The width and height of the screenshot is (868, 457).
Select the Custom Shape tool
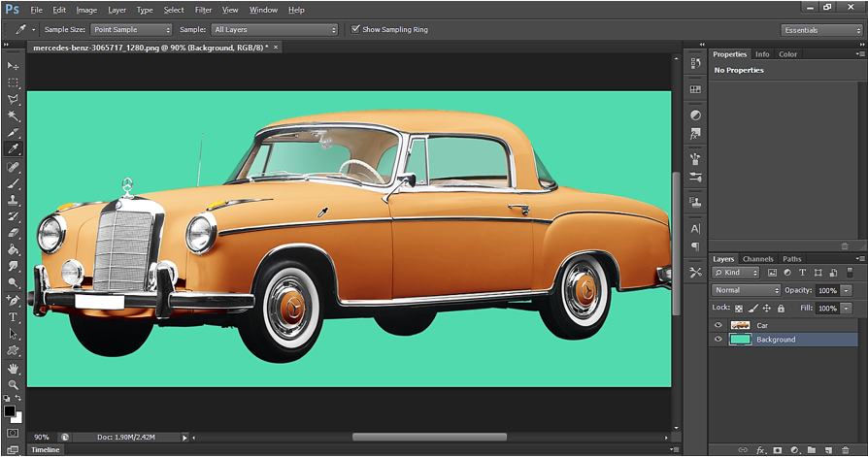[13, 351]
